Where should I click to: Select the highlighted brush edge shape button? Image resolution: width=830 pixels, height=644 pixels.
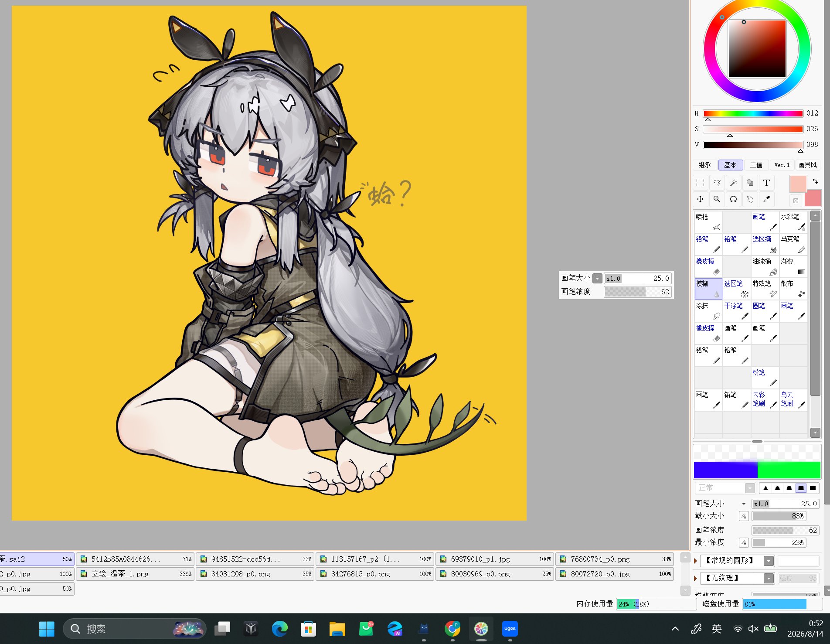pos(801,488)
